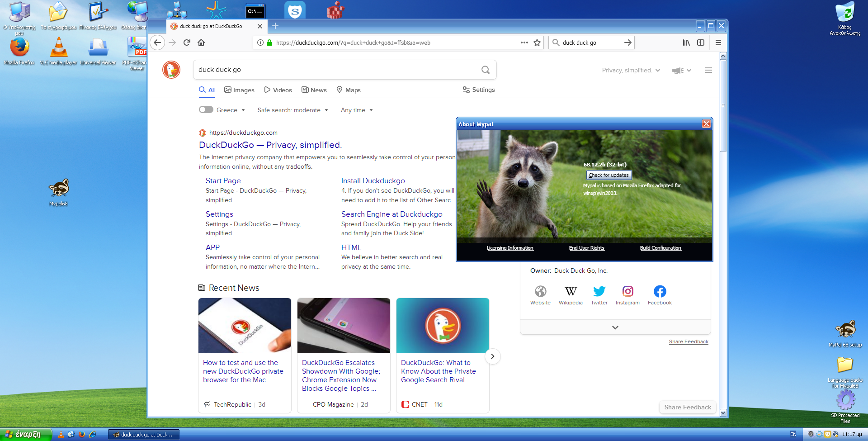The image size is (868, 441).
Task: Expand the Privacy, simplified dropdown
Action: tap(631, 70)
